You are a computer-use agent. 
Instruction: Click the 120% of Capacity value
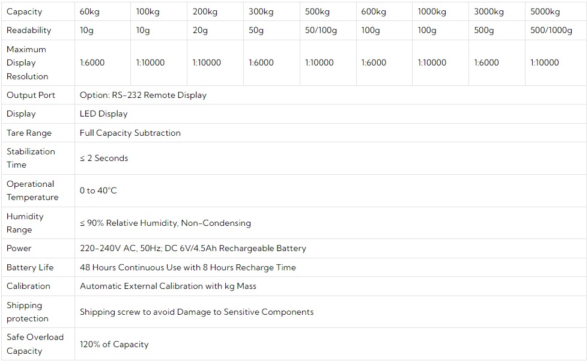114,344
